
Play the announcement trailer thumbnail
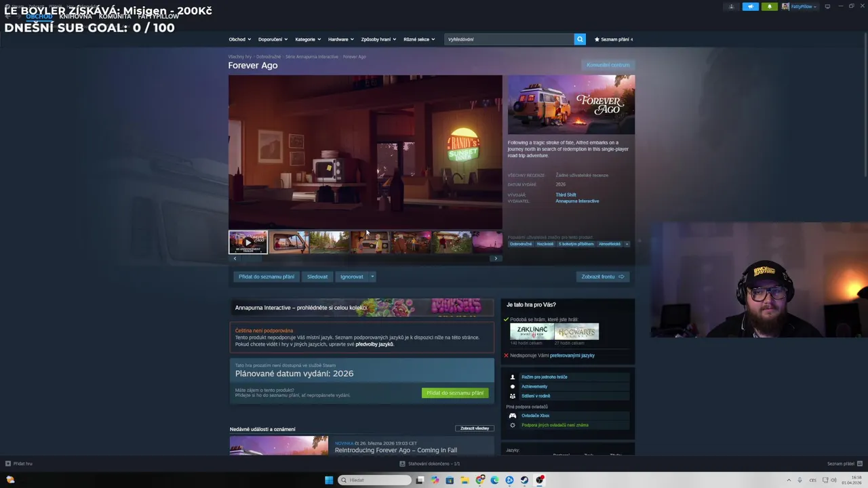click(248, 242)
